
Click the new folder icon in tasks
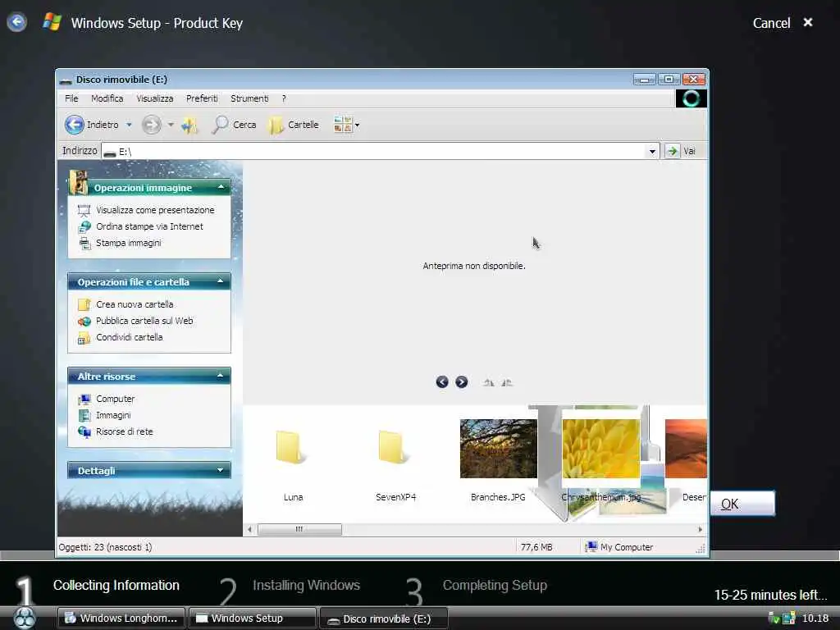pos(84,305)
